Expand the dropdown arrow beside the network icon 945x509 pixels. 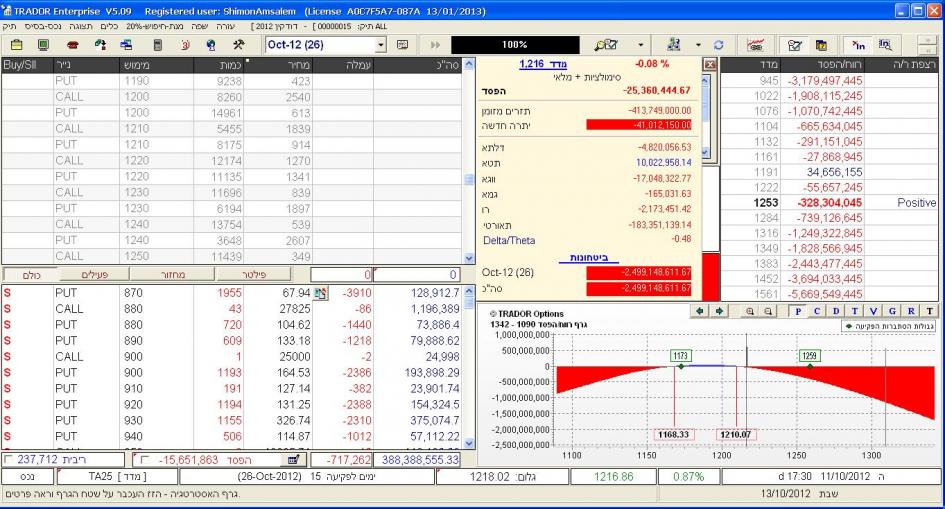[699, 46]
